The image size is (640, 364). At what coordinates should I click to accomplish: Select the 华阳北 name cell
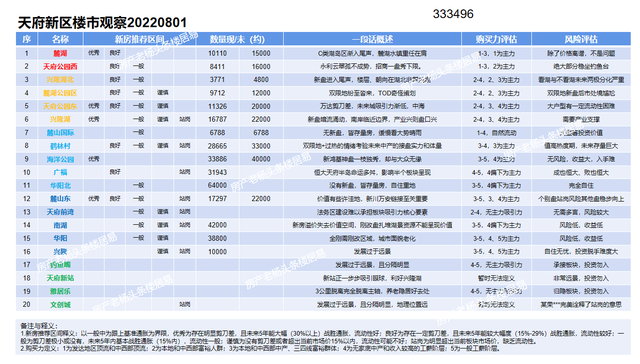60,186
